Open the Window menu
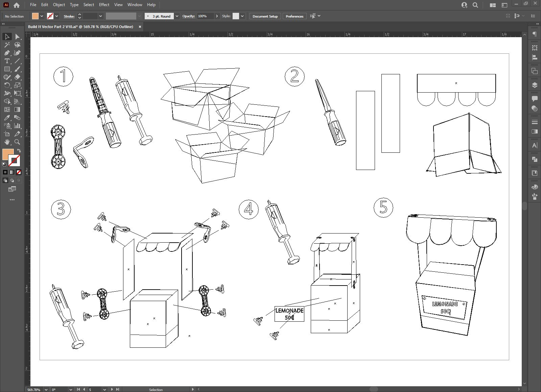 [x=135, y=5]
